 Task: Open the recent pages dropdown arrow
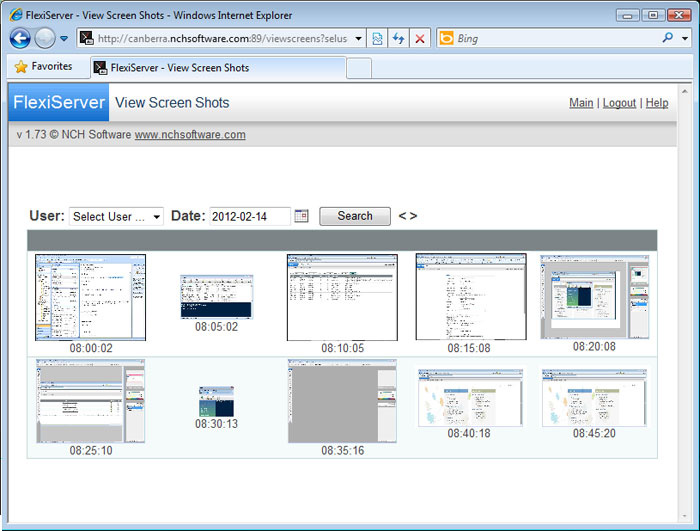click(x=64, y=39)
